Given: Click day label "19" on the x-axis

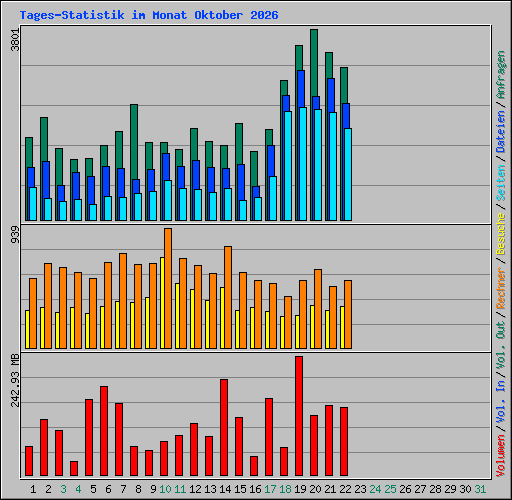Looking at the screenshot, I should click(x=300, y=489).
